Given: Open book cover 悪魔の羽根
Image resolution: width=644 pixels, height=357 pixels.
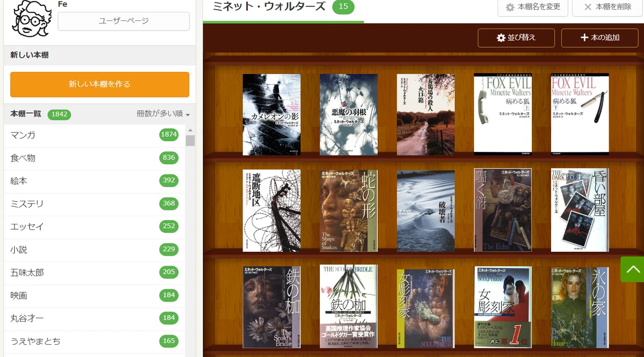Looking at the screenshot, I should point(349,114).
